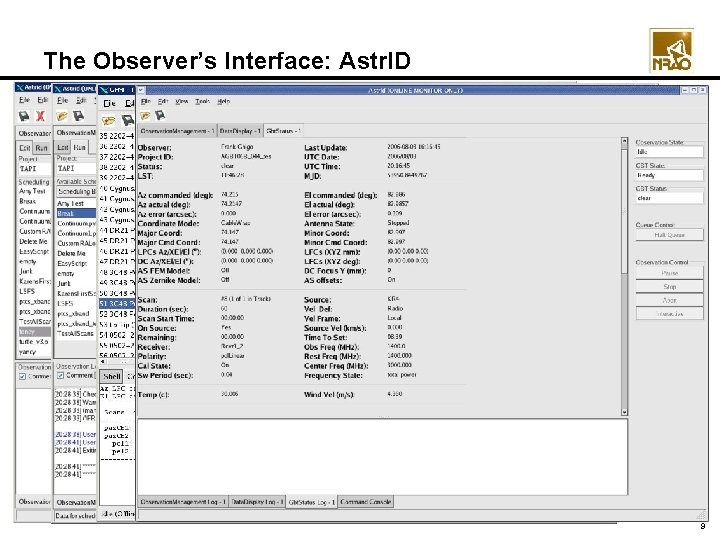
Task: Open File menu in front monitor window
Action: [x=146, y=101]
